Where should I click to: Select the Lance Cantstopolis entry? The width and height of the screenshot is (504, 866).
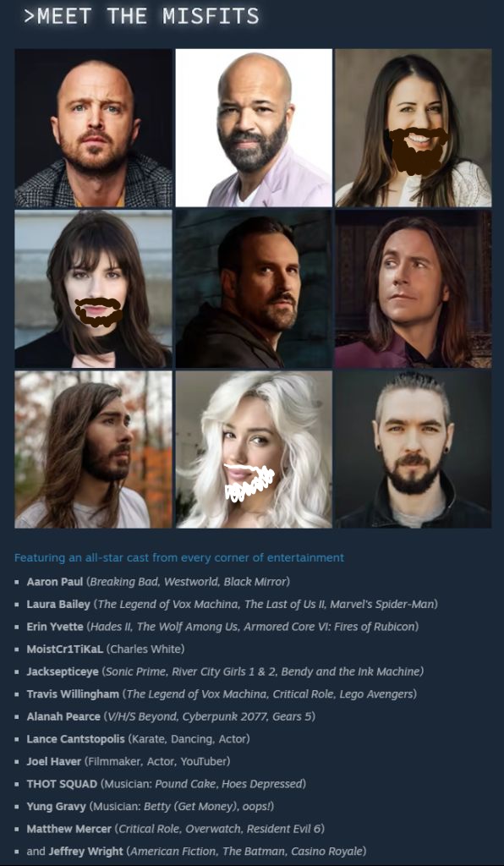(138, 739)
